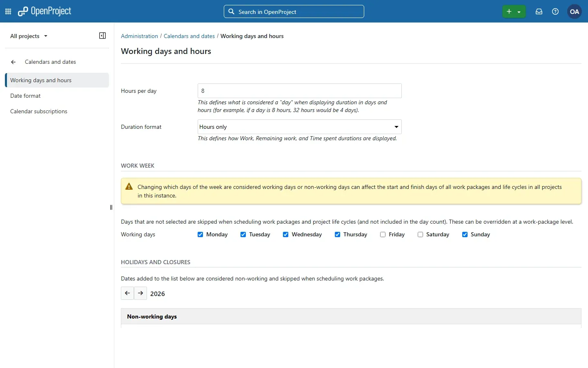This screenshot has height=368, width=588.
Task: Enable Friday as a working day
Action: [x=383, y=235]
